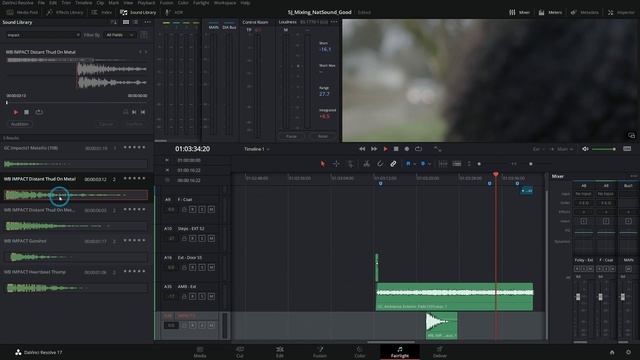Open the Timeline 1 dropdown
The width and height of the screenshot is (640, 360).
pyautogui.click(x=257, y=149)
